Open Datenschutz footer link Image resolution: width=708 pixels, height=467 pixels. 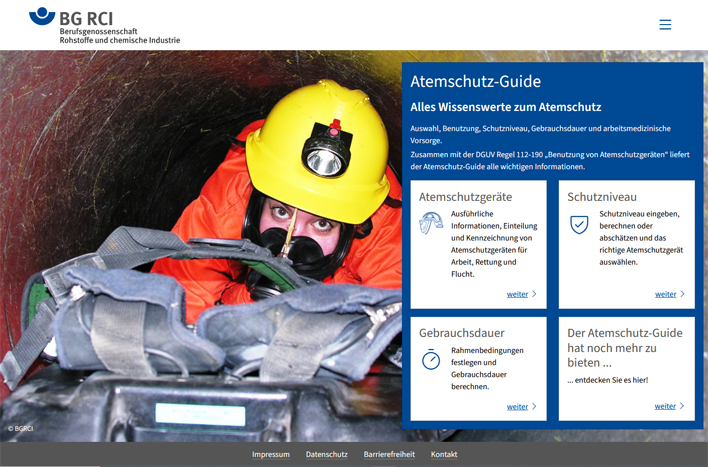[327, 454]
